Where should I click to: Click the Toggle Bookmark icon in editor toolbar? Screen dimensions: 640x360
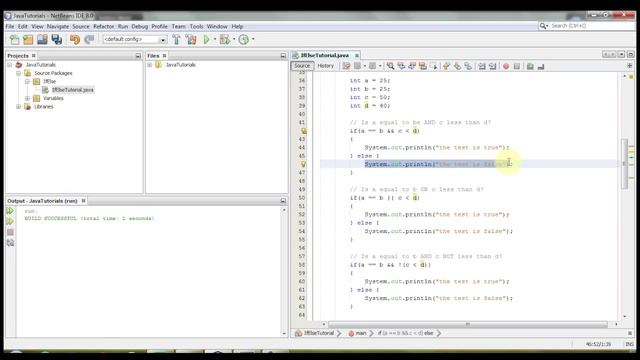click(468, 66)
